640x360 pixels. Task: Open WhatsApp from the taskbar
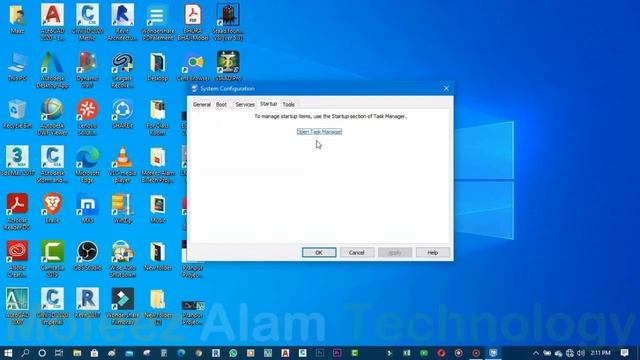(x=233, y=353)
